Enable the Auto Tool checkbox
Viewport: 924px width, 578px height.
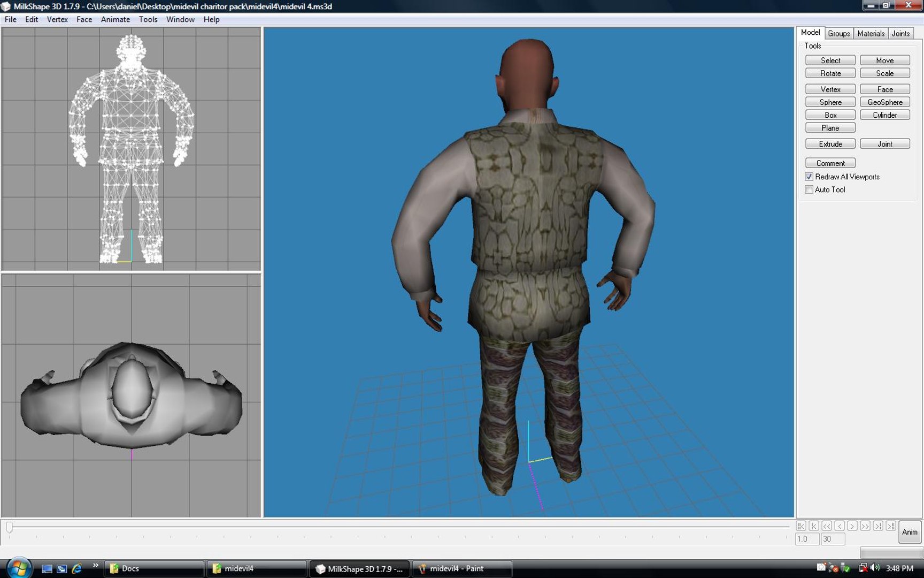[809, 189]
